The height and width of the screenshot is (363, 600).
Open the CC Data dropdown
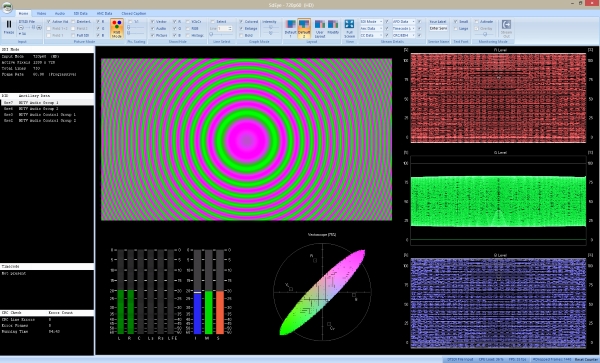(371, 35)
